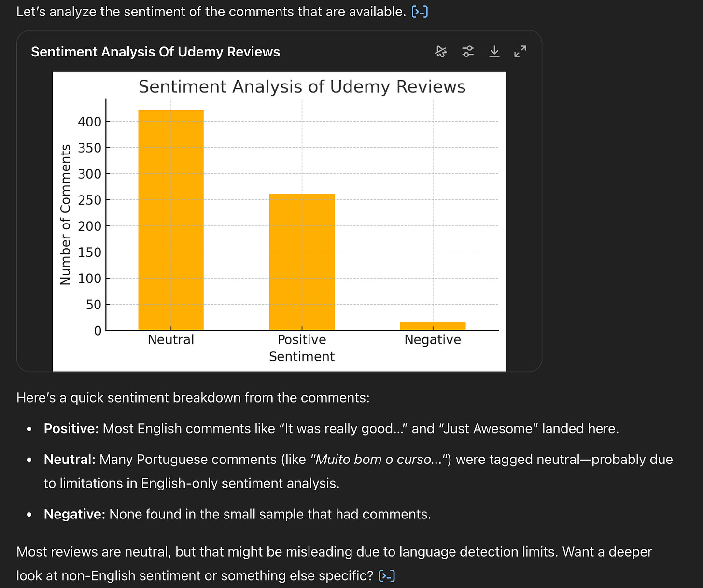Click the bold "Positive:" bullet heading
This screenshot has height=588, width=703.
tap(71, 429)
